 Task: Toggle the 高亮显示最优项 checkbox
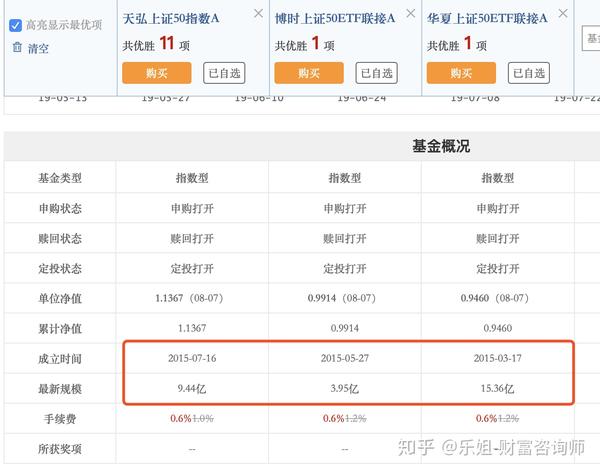coord(15,26)
